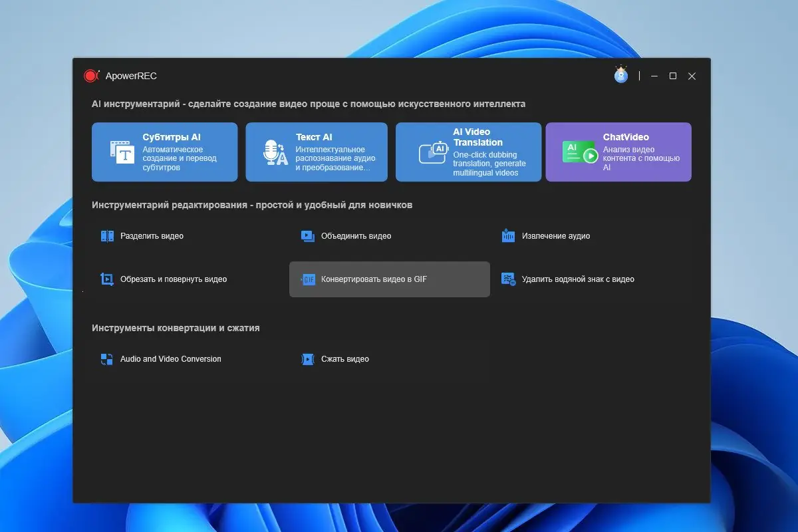Minimize the ApowerREC window

click(x=655, y=76)
